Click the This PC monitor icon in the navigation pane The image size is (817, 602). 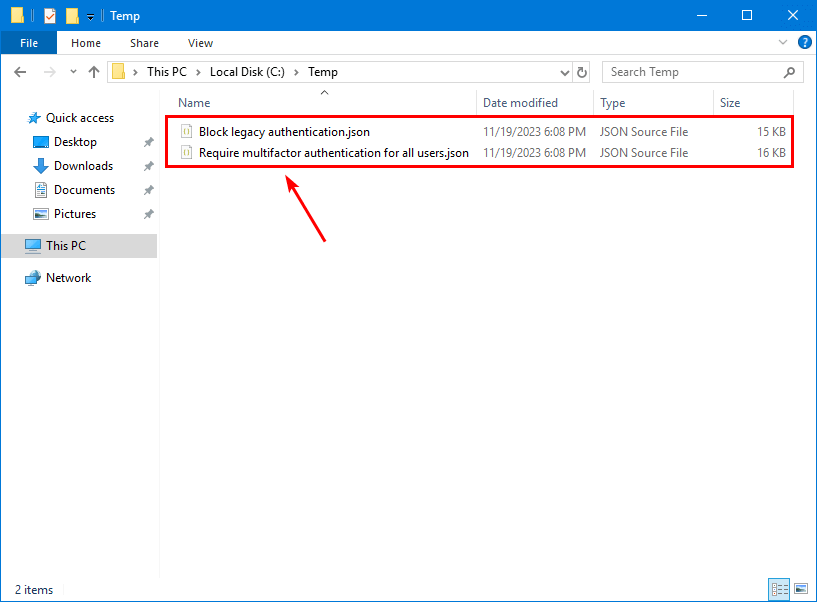[x=33, y=246]
